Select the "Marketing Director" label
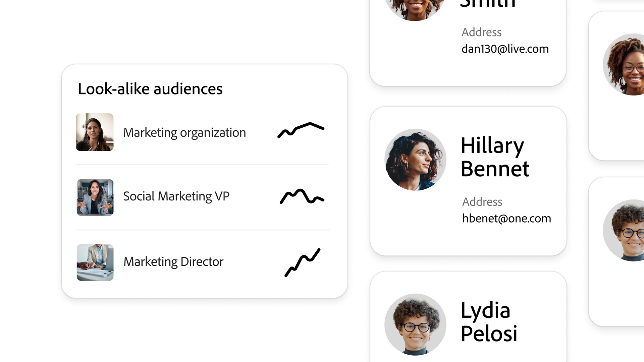 [173, 262]
